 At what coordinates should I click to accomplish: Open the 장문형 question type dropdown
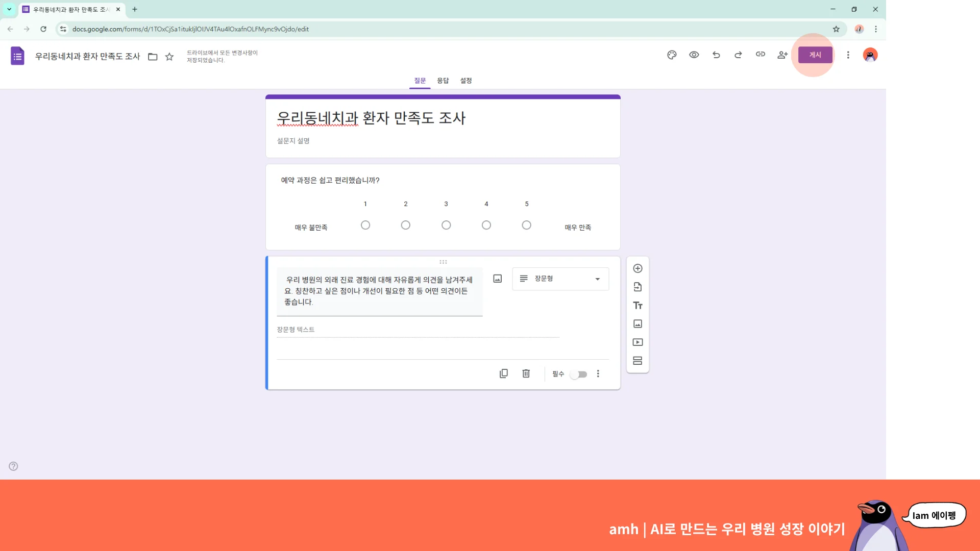pos(560,279)
